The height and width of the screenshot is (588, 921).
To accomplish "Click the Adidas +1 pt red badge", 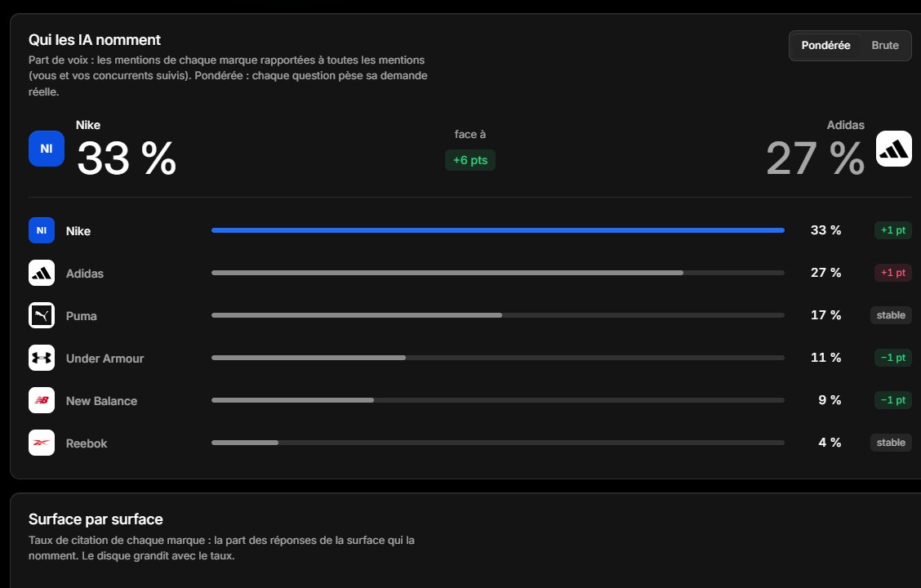I will (892, 273).
